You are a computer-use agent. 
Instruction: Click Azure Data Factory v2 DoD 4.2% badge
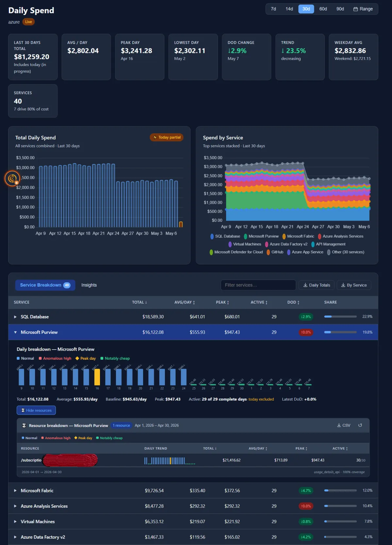pos(306,537)
